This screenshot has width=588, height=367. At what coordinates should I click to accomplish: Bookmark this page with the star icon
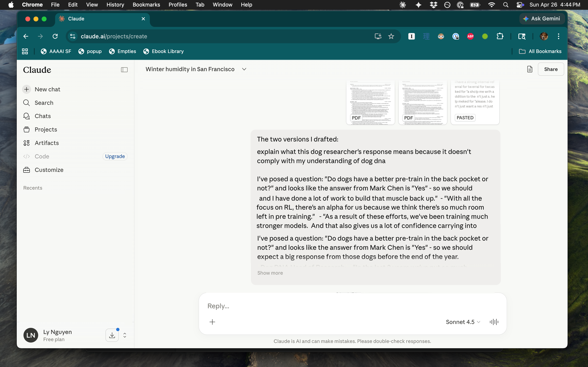pos(391,36)
